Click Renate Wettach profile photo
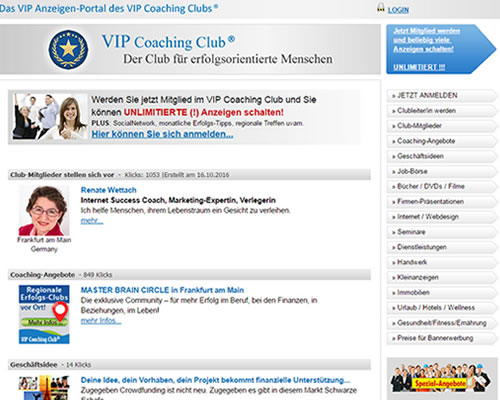Image resolution: width=500 pixels, height=400 pixels. tap(44, 211)
